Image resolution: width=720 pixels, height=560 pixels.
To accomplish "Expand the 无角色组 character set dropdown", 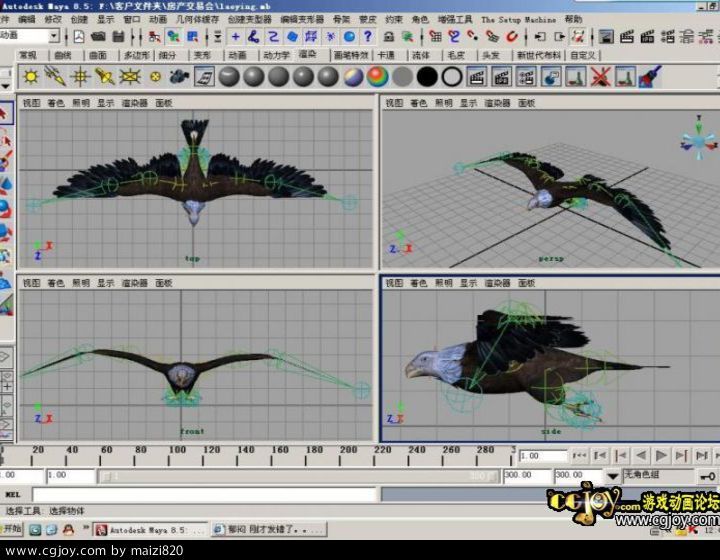I will (x=612, y=476).
